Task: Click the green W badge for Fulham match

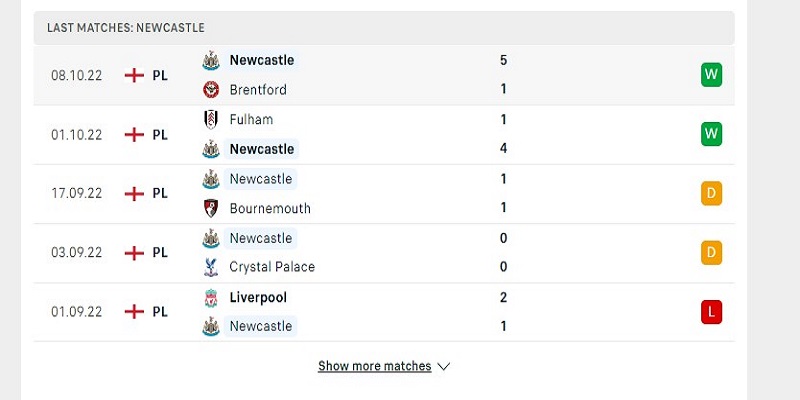Action: (711, 134)
